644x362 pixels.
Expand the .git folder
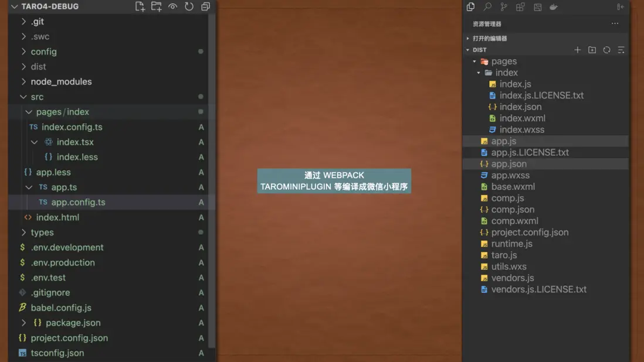click(x=23, y=21)
